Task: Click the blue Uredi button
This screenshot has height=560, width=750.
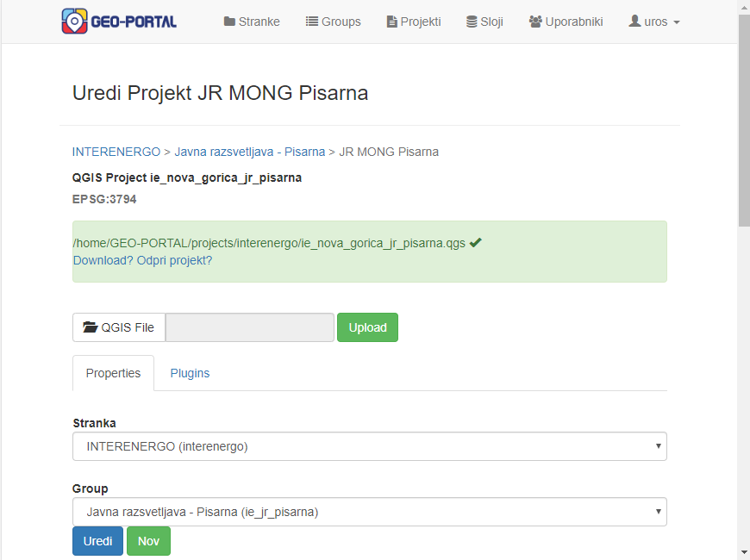Action: click(x=97, y=541)
